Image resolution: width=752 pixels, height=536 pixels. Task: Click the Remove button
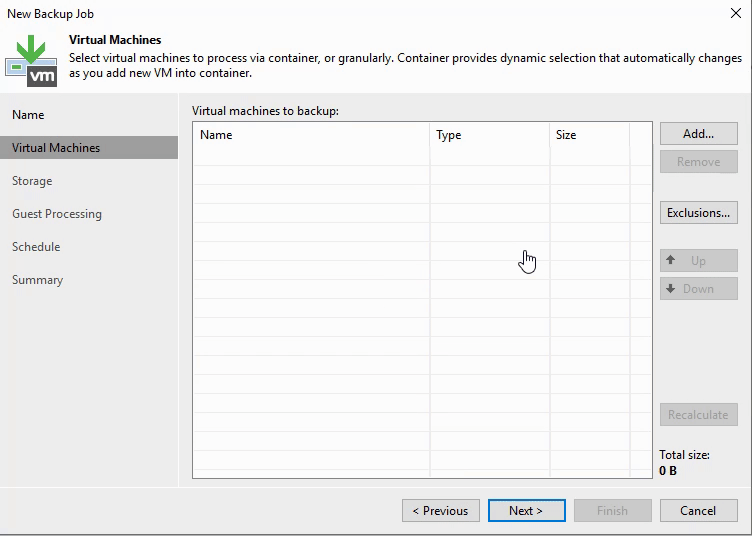[x=698, y=162]
